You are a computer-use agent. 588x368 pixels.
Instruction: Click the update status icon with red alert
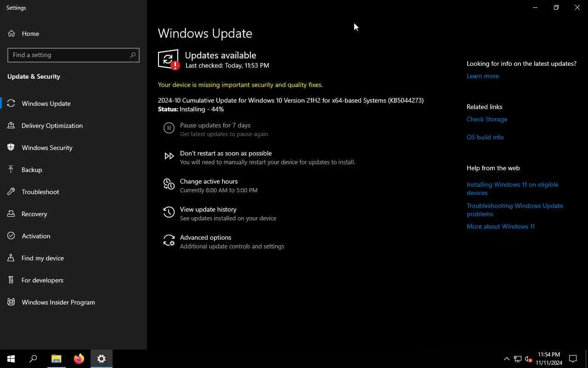point(169,60)
